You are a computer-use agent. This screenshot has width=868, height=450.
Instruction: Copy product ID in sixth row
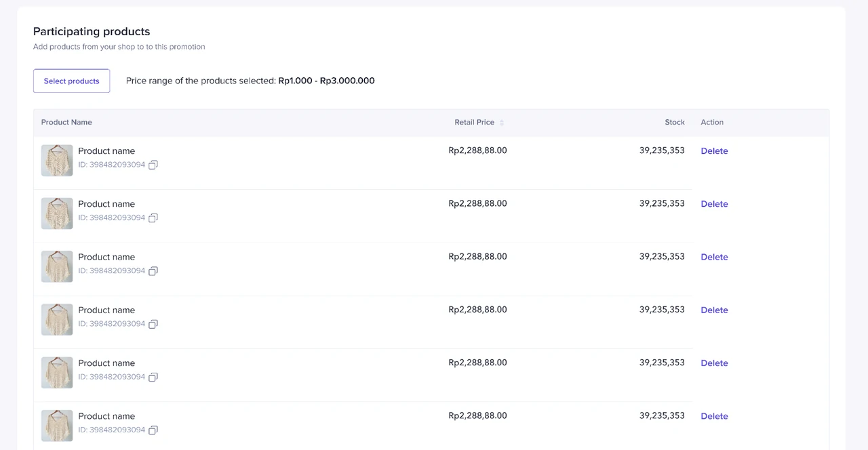coord(153,430)
